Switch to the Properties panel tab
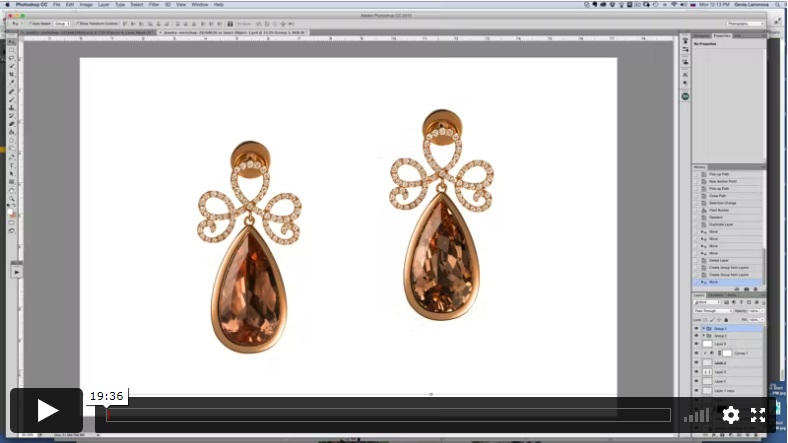 (x=722, y=36)
